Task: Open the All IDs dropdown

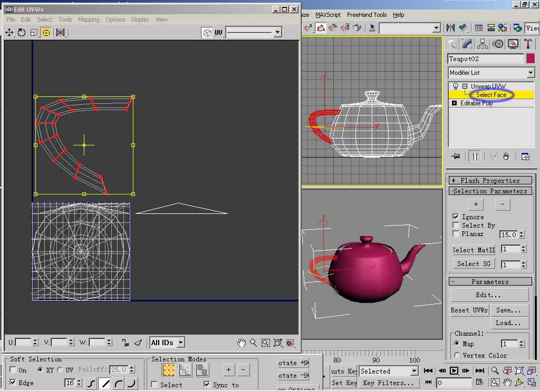Action: pos(180,342)
